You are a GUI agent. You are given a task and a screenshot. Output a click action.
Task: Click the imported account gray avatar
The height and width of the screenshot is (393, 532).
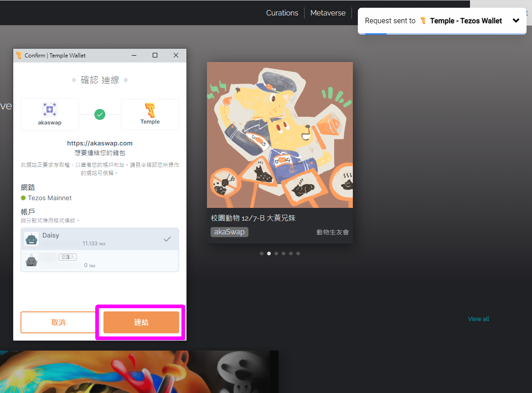pos(31,261)
